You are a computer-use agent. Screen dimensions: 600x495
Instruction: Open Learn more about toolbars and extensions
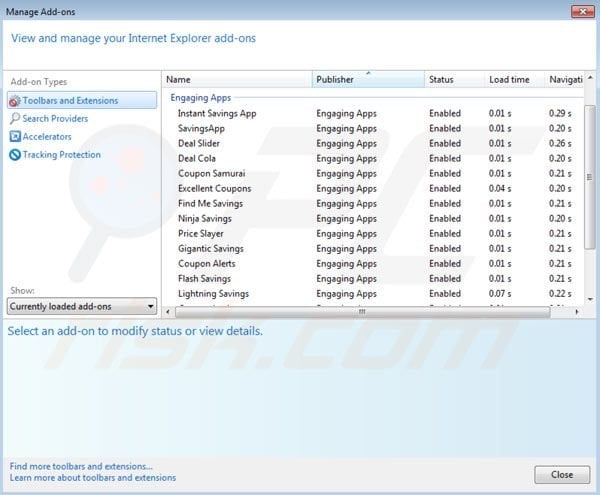click(x=93, y=478)
